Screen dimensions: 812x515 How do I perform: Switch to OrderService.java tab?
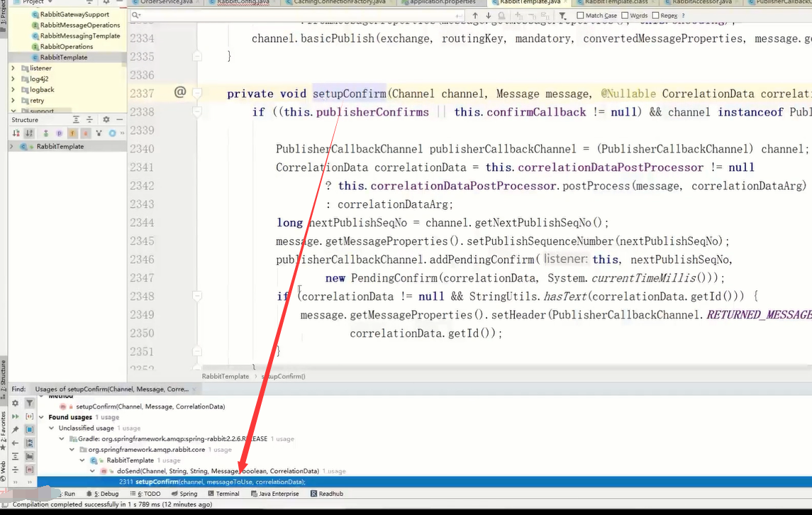[x=166, y=3]
